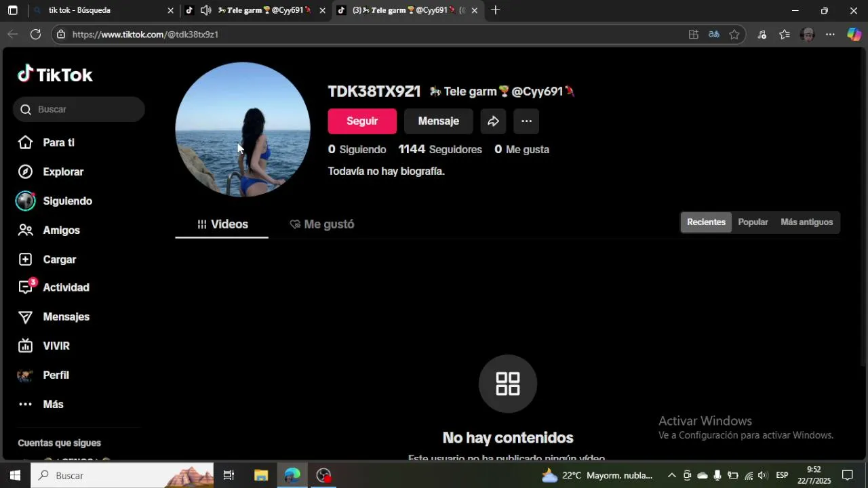Click the TikTok logo
The height and width of the screenshot is (488, 868).
pos(55,75)
